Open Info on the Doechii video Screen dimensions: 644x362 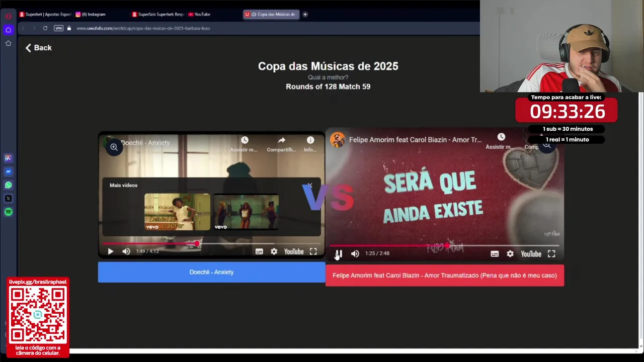[310, 143]
